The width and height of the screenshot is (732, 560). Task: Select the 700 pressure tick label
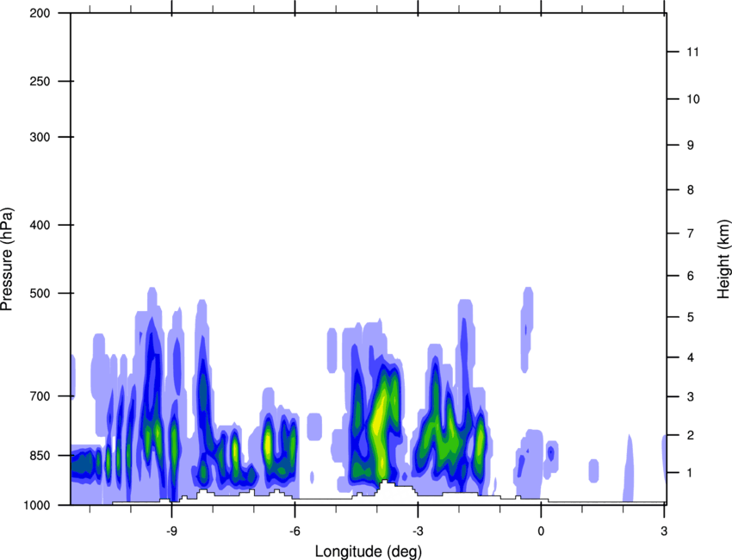click(x=40, y=396)
